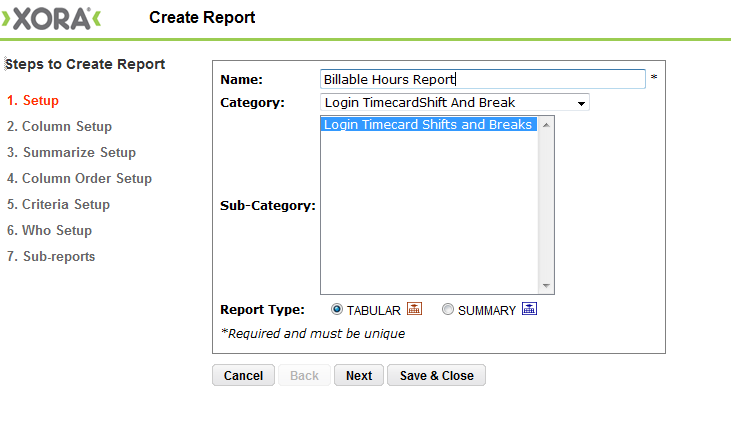This screenshot has width=731, height=421.
Task: Click in the report Name field
Action: (483, 79)
